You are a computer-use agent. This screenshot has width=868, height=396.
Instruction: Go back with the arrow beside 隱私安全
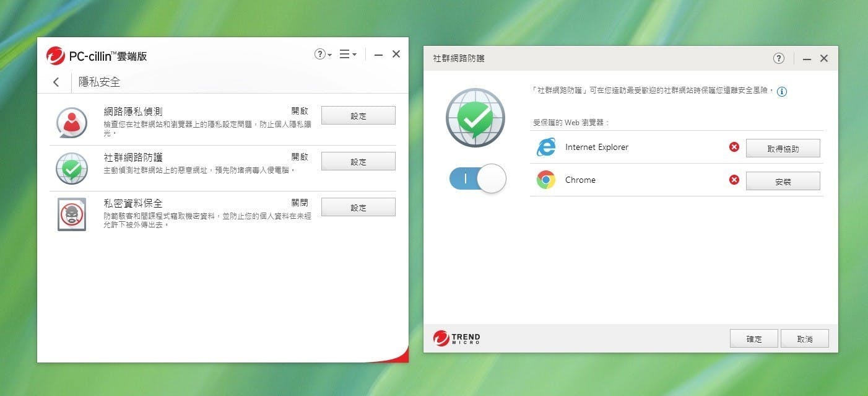pos(56,82)
